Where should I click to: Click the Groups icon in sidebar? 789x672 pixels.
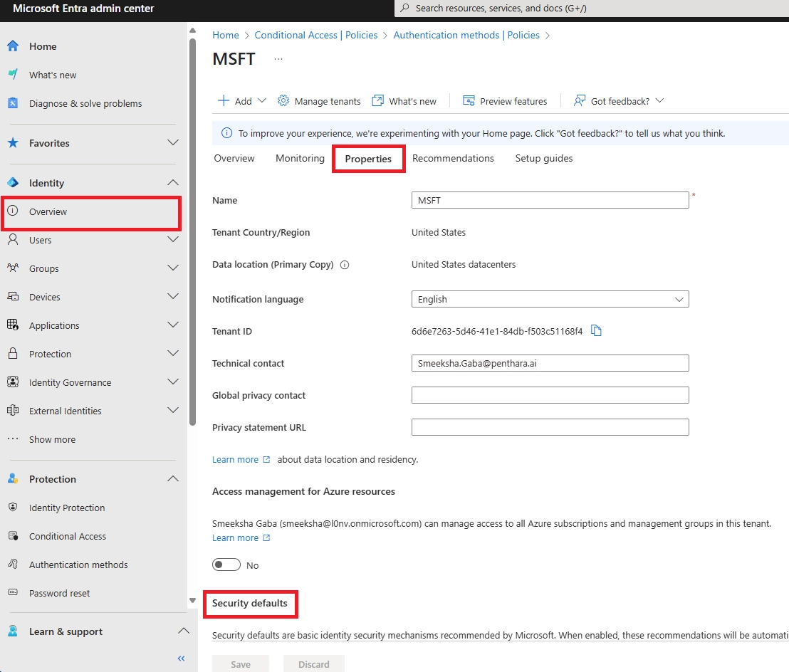coord(13,268)
